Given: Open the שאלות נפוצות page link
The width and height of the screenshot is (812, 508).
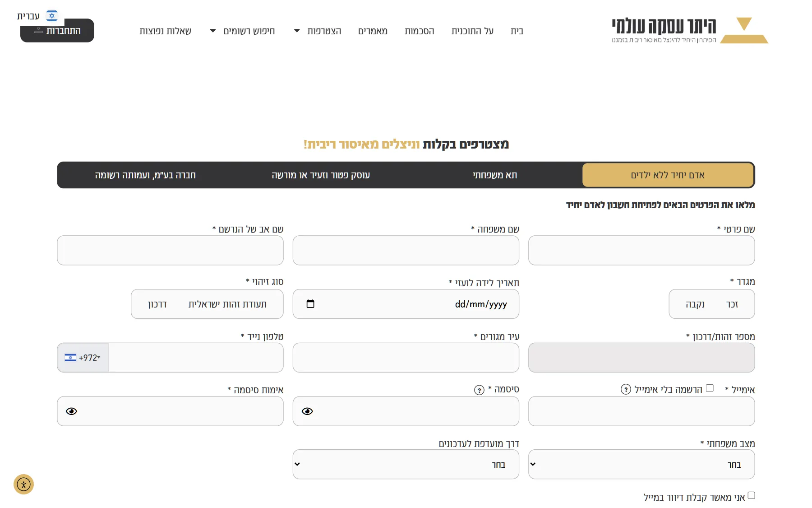Looking at the screenshot, I should click(165, 31).
